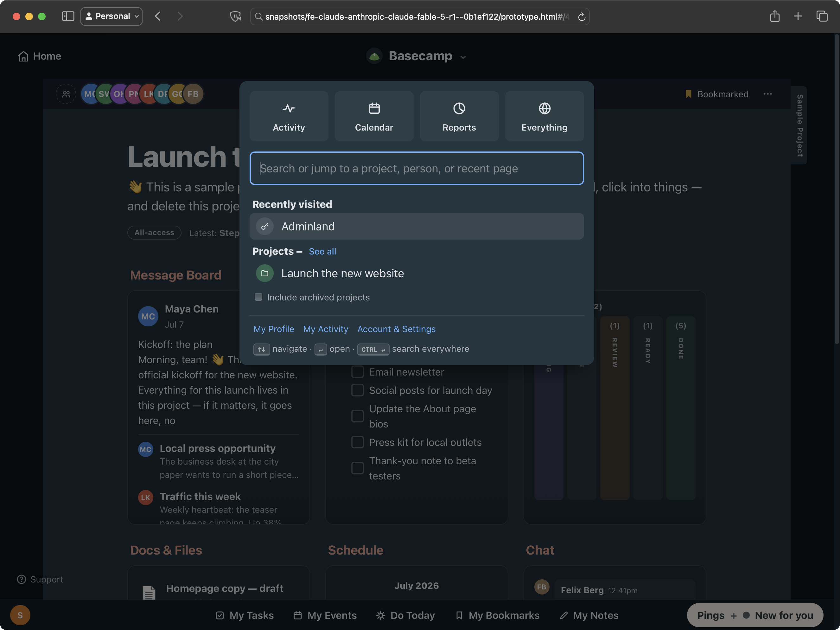Open Local press opportunity message
Image resolution: width=840 pixels, height=630 pixels.
point(218,461)
